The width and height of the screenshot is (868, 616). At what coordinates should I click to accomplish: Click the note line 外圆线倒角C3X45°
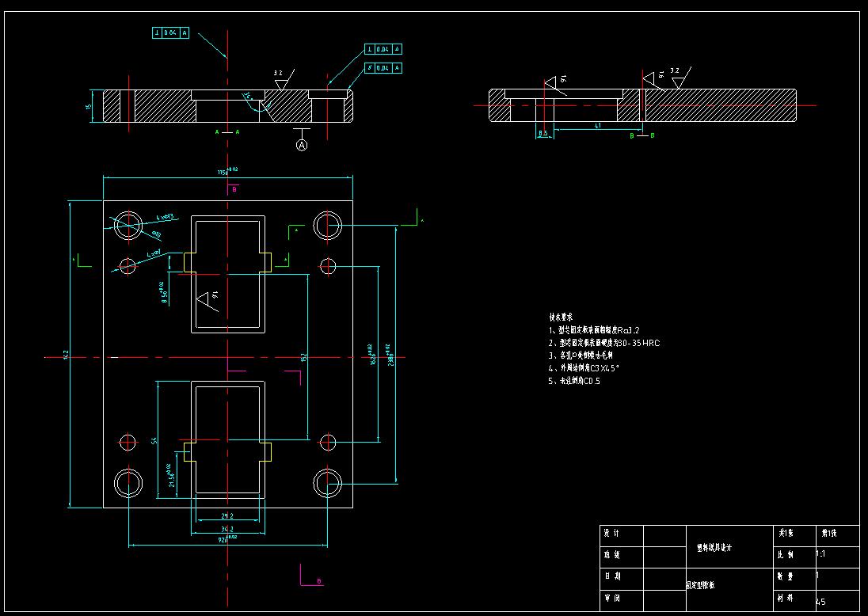602,367
